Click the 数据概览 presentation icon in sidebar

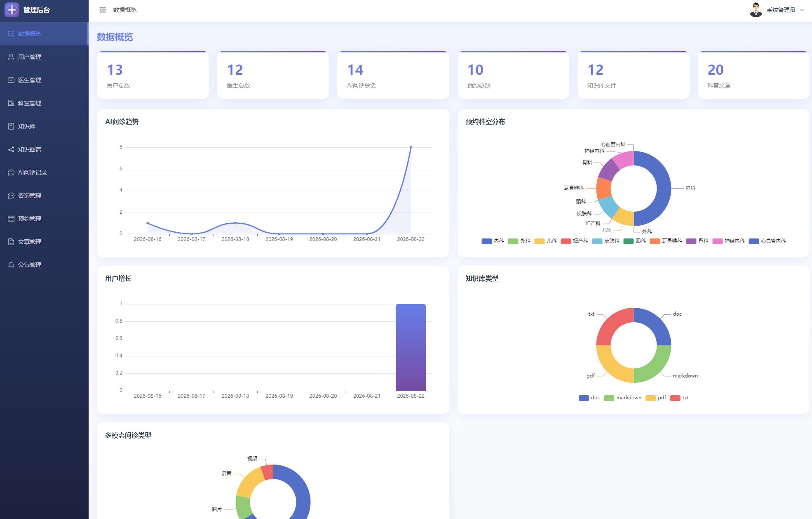(x=11, y=34)
